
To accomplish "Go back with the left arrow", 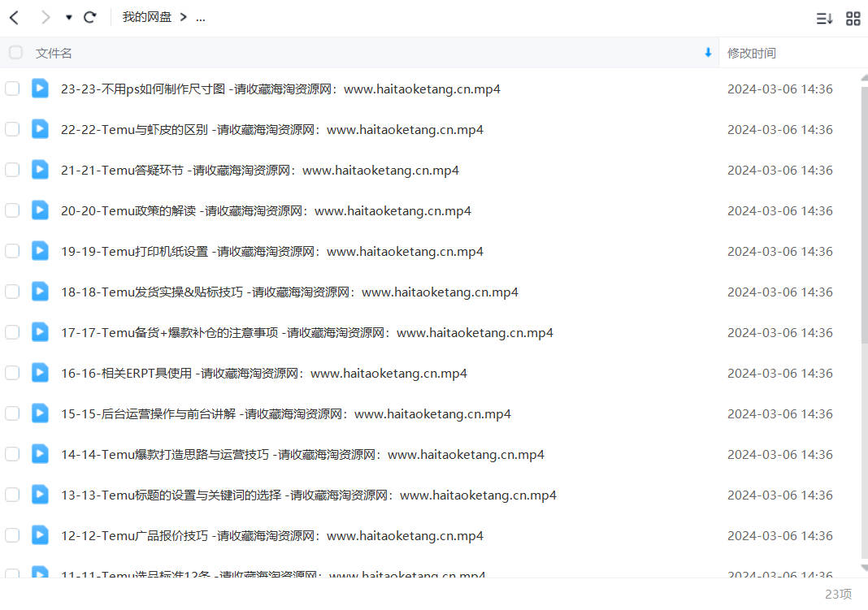I will pyautogui.click(x=15, y=18).
